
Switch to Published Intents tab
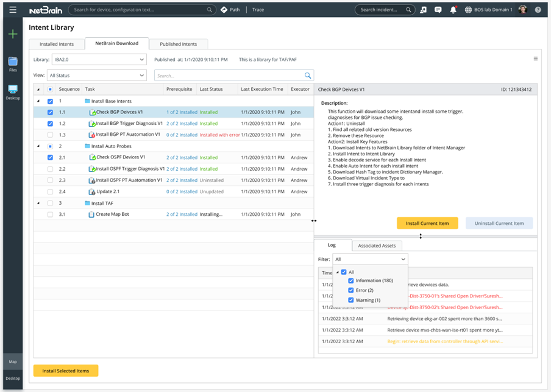click(x=178, y=44)
